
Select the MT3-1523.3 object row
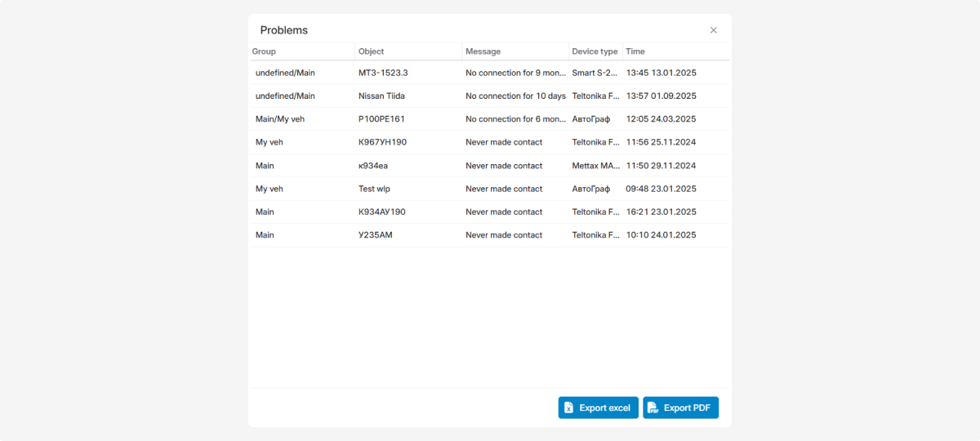383,73
